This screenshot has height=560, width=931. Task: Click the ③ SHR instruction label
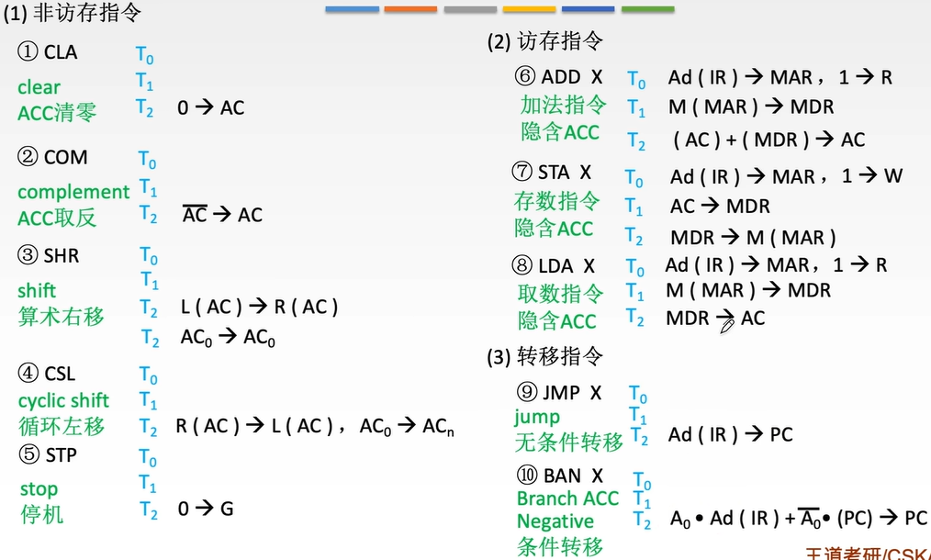(x=49, y=256)
